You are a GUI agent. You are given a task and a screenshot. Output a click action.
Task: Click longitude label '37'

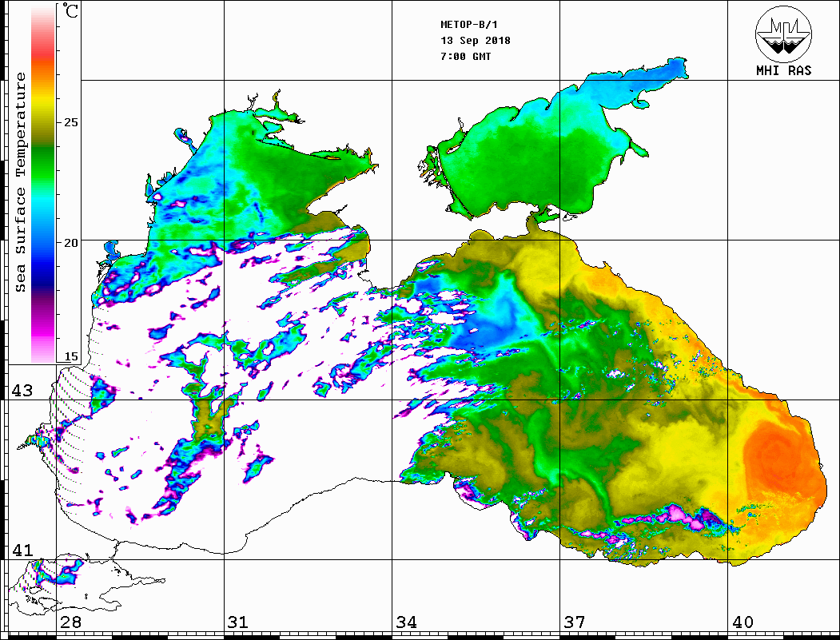click(x=575, y=622)
